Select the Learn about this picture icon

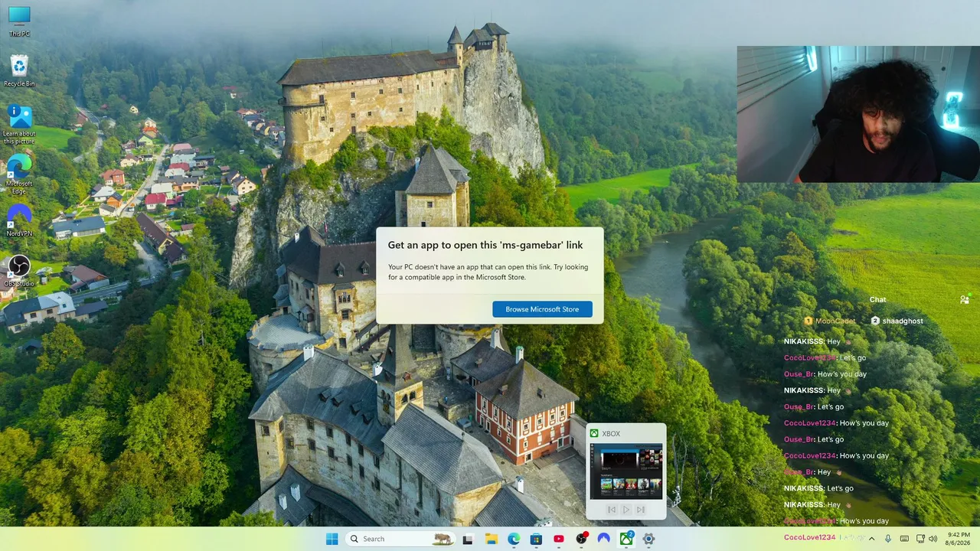(x=19, y=125)
